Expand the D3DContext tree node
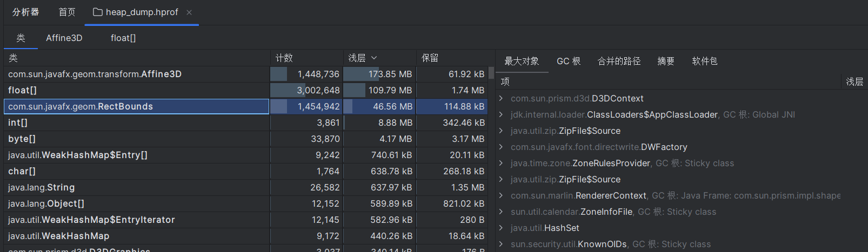The height and width of the screenshot is (252, 868). pos(501,98)
